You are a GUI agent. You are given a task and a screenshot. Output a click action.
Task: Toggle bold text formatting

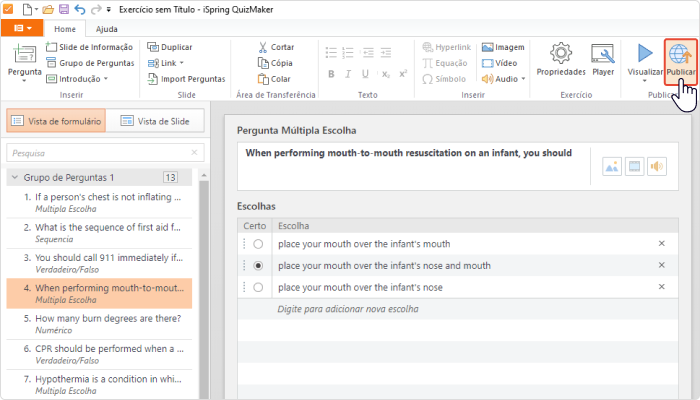[331, 74]
